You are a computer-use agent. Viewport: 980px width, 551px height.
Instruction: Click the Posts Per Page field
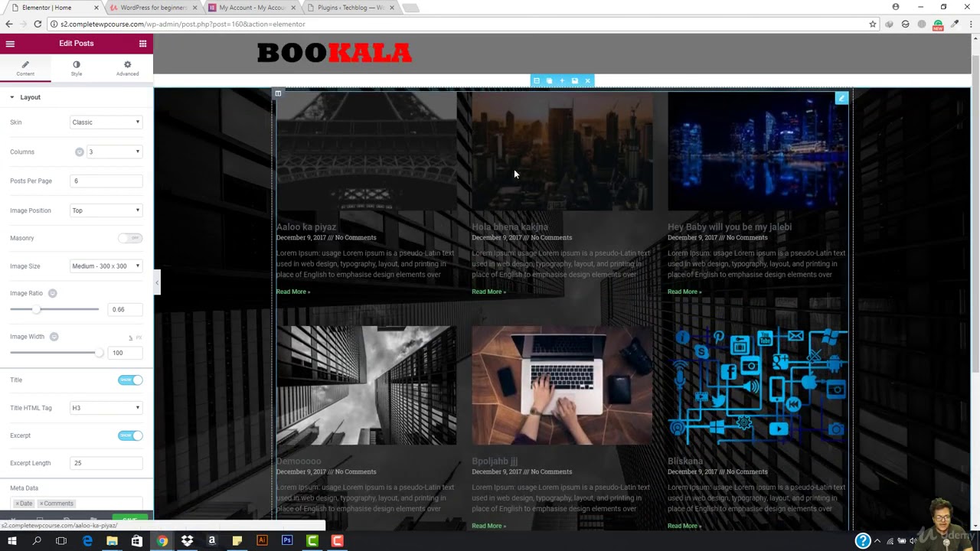(x=106, y=181)
